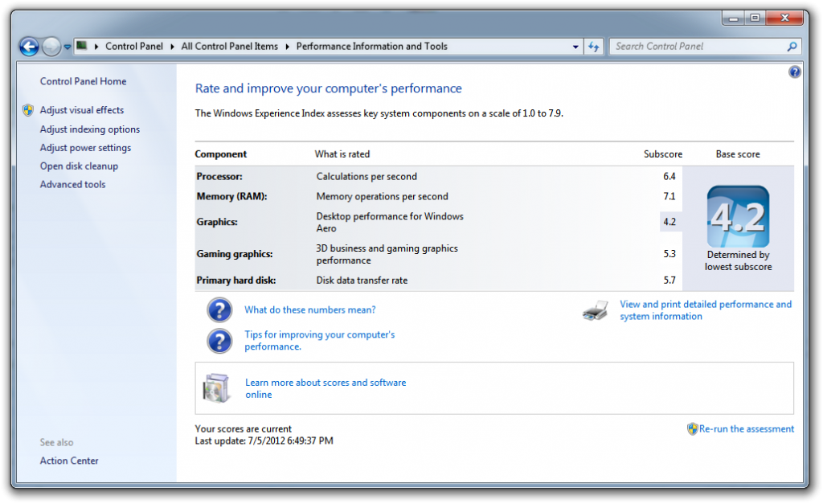The height and width of the screenshot is (504, 823).
Task: Click the printer icon for detailed performance information
Action: 595,310
